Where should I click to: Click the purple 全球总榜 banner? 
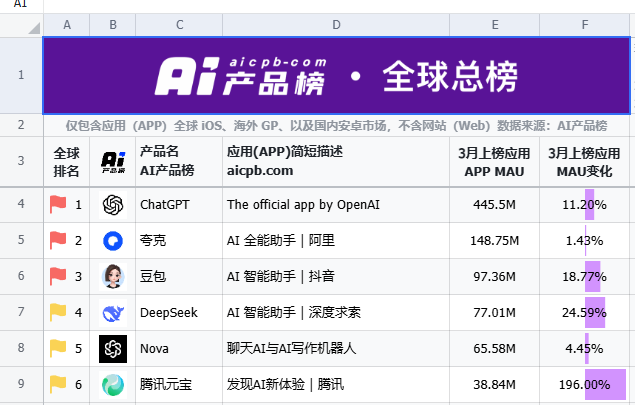(x=337, y=75)
